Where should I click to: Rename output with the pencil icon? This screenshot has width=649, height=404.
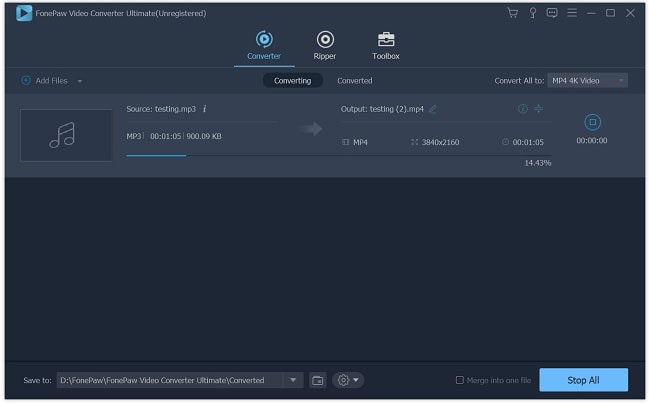433,109
